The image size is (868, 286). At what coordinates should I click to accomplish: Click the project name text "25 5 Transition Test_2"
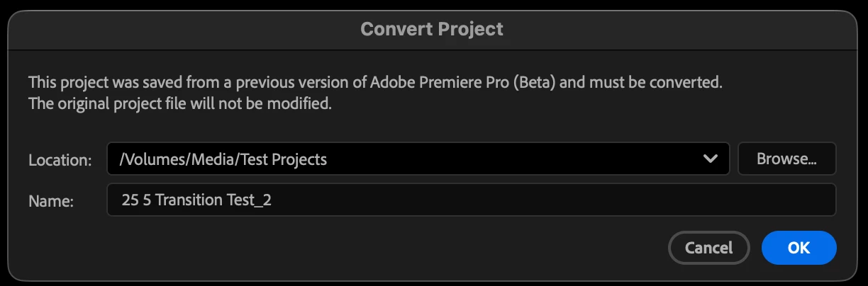(x=196, y=200)
